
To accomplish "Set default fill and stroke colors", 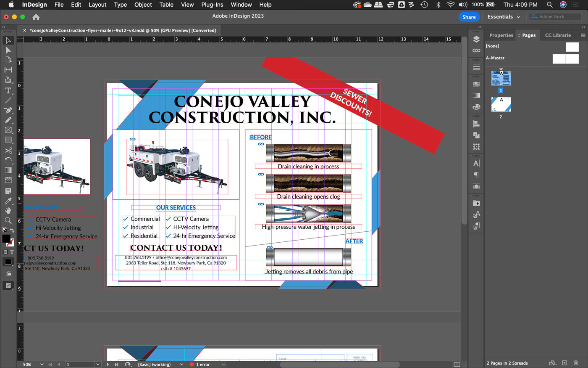I will 4,230.
